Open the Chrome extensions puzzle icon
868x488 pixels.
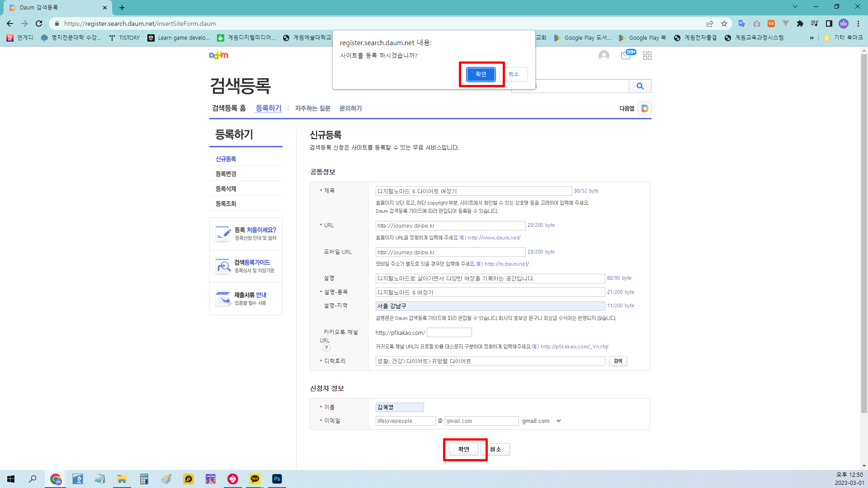[800, 23]
